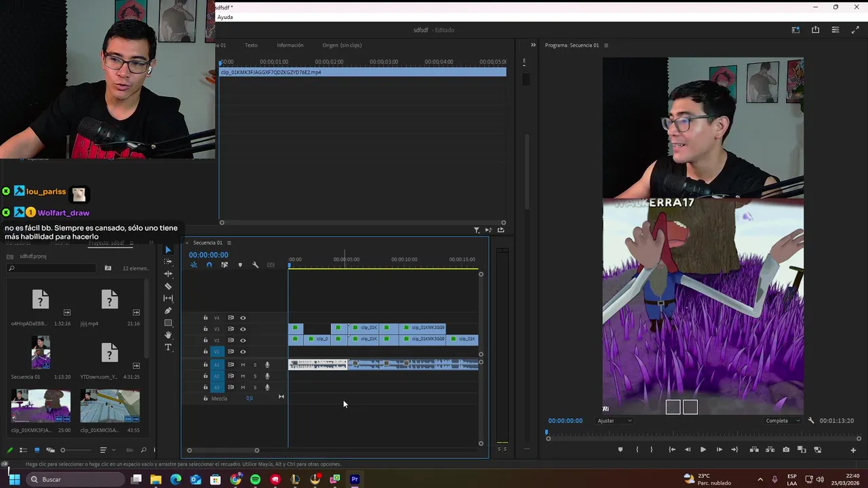Select the Pen tool
Screen dimensions: 868x488
(x=168, y=310)
